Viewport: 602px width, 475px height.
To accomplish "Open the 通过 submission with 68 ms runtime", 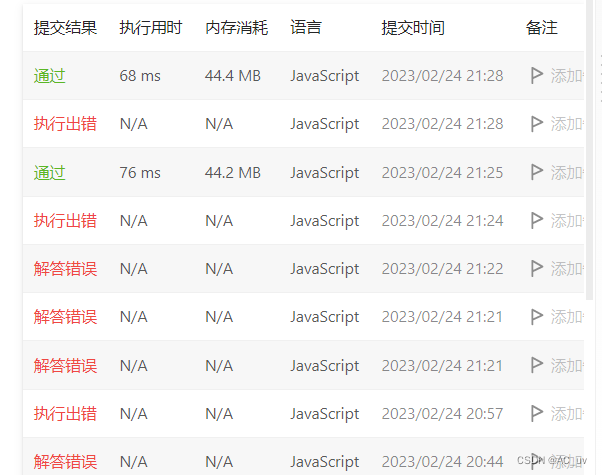I will pos(50,76).
